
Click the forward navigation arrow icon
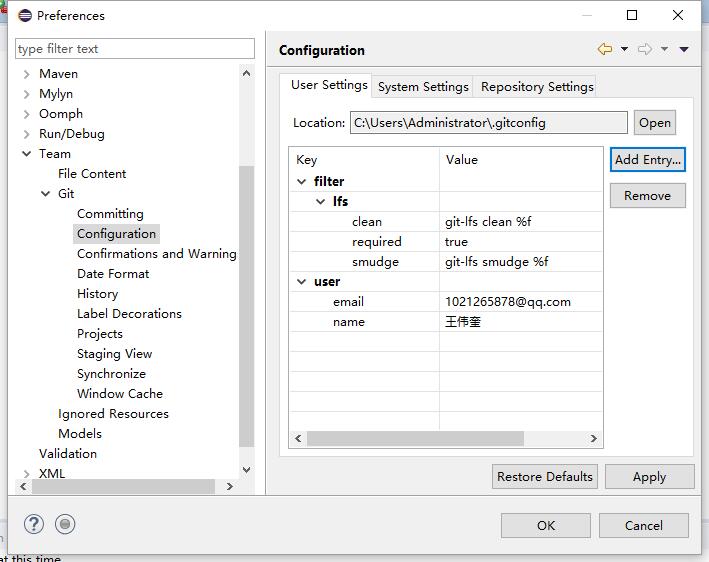click(x=645, y=49)
